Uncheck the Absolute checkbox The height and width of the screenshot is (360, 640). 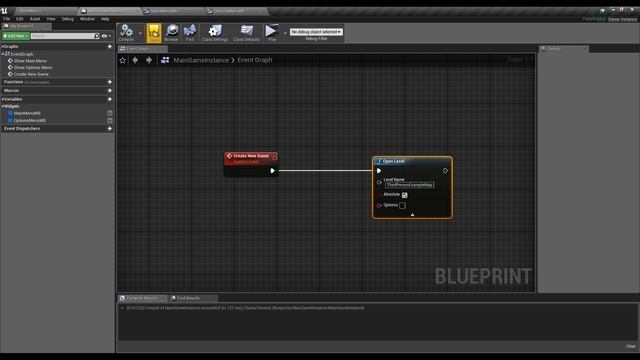[404, 195]
